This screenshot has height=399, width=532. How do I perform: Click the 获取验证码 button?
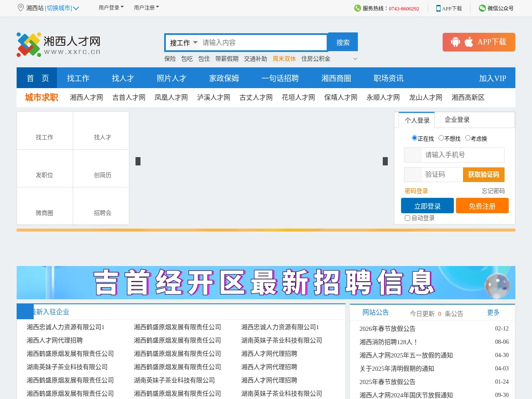coord(484,175)
